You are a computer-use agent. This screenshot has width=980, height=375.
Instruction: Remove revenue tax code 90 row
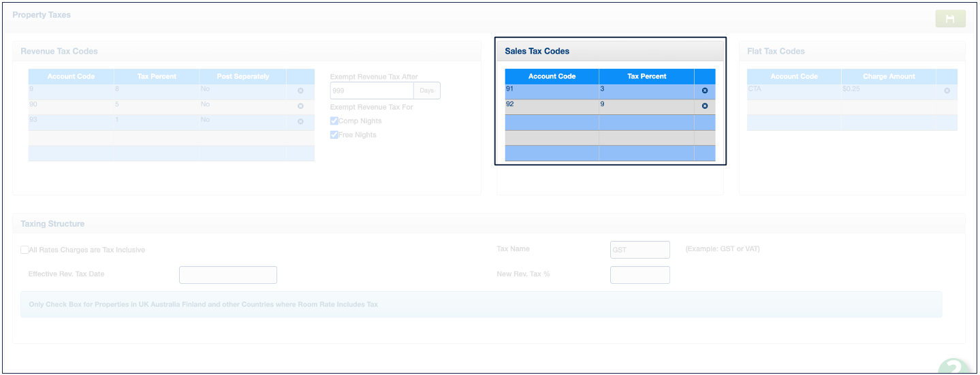coord(300,106)
